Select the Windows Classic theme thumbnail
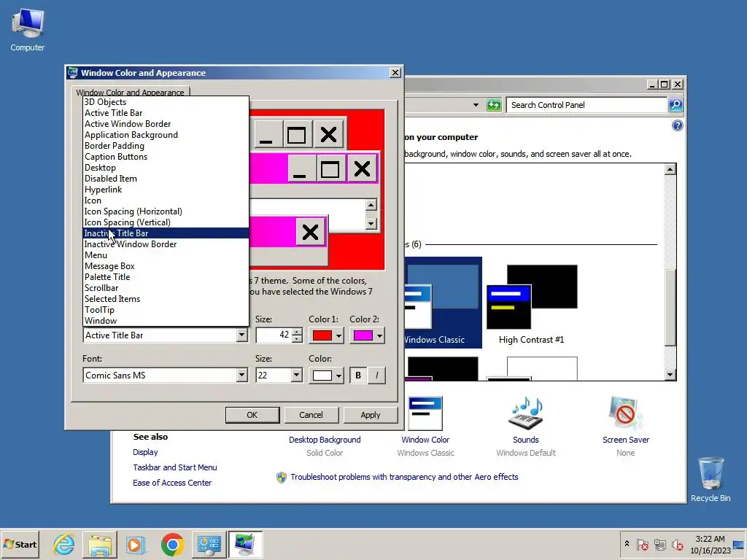 coord(443,303)
